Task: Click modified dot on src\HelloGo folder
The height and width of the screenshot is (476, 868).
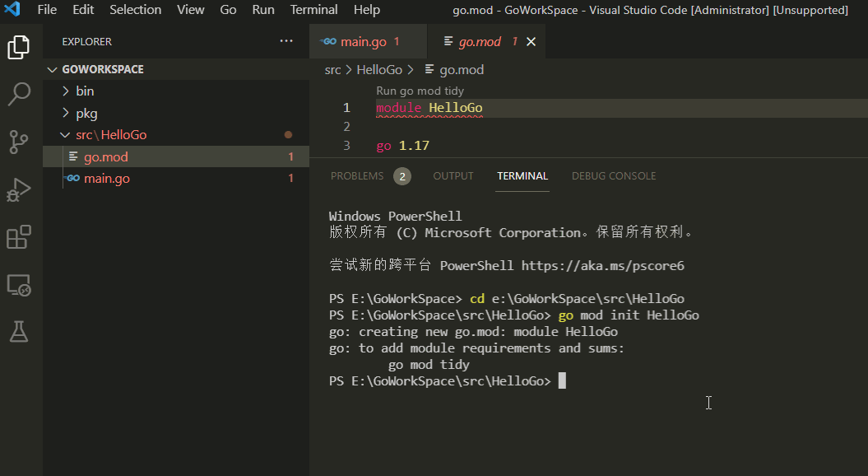Action: (x=289, y=135)
